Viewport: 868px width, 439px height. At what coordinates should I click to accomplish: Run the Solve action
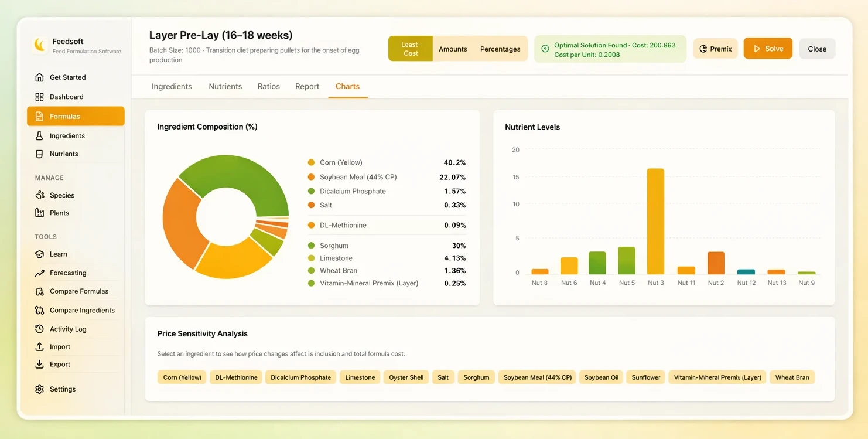coord(768,49)
